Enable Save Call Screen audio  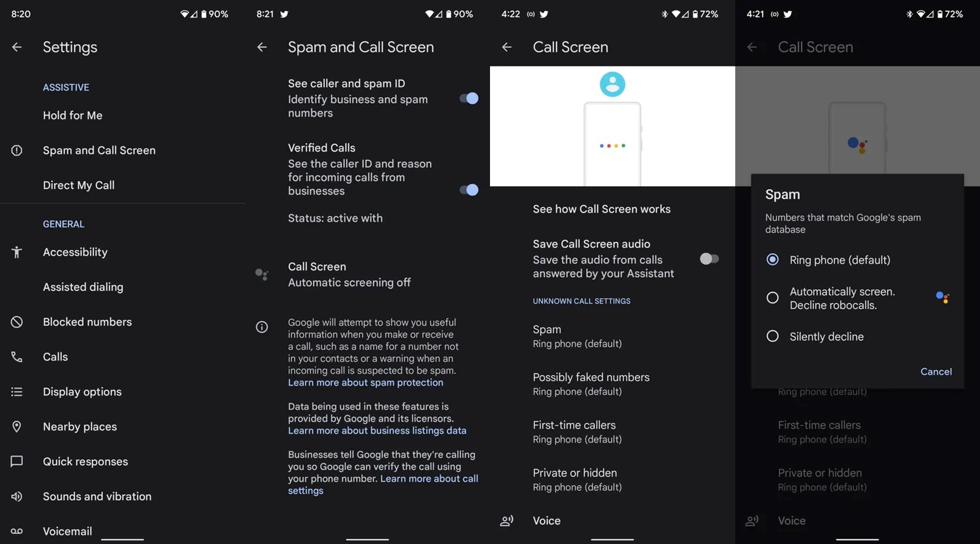coord(708,259)
